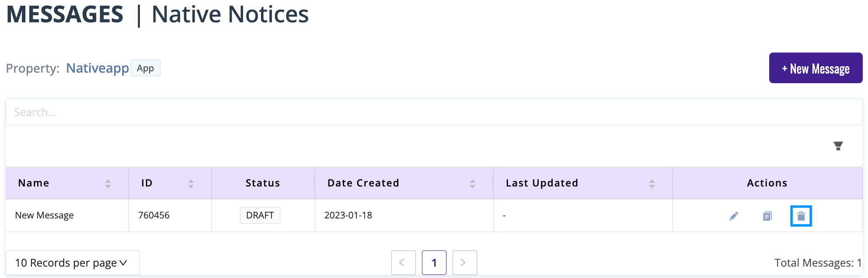Select the App badge next to Nativeapp
The width and height of the screenshot is (868, 278).
pyautogui.click(x=145, y=68)
